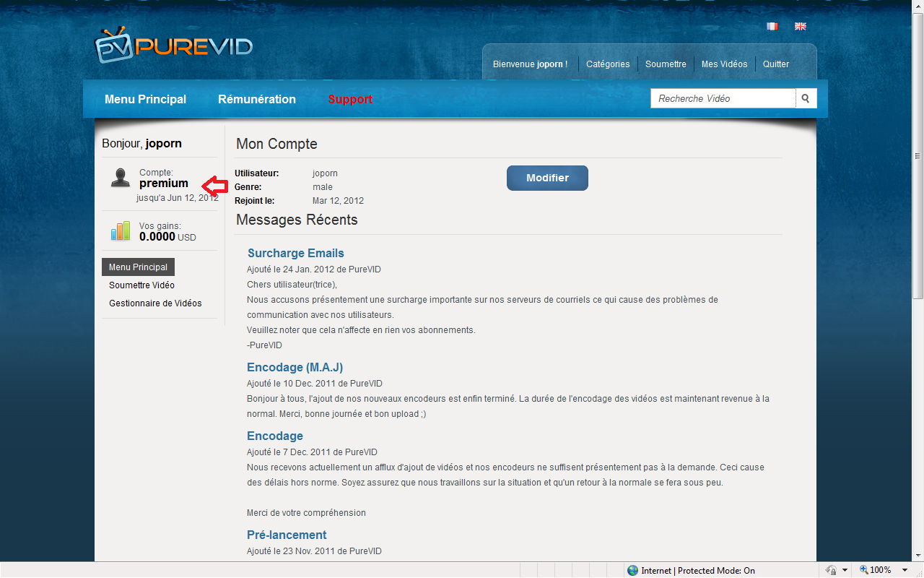Select Menu Principal in the sidebar
The image size is (924, 578).
(x=138, y=267)
